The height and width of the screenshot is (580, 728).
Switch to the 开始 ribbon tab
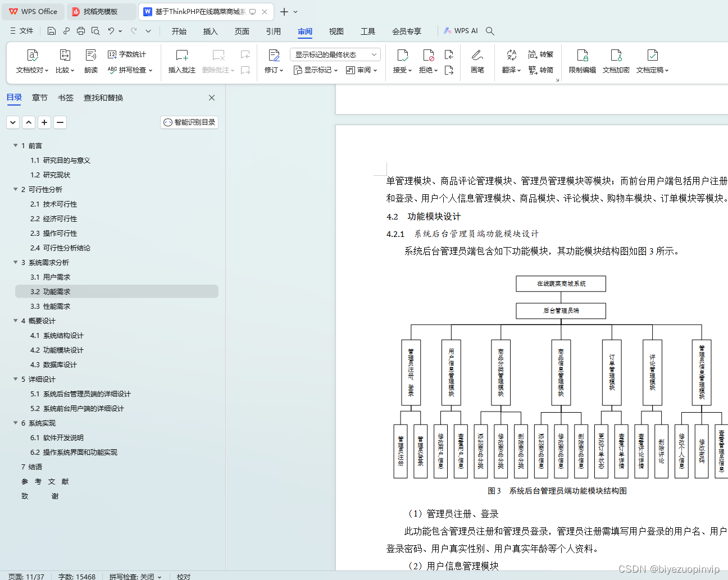coord(179,31)
